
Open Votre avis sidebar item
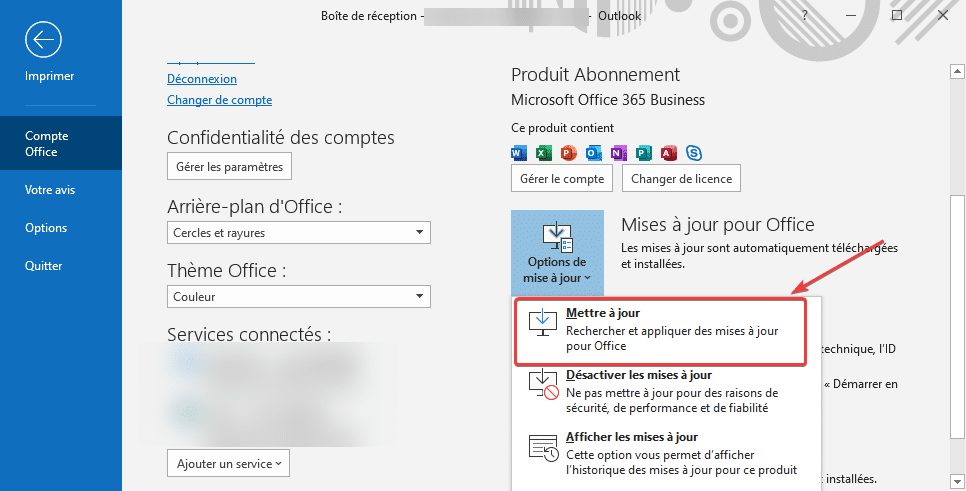point(50,190)
